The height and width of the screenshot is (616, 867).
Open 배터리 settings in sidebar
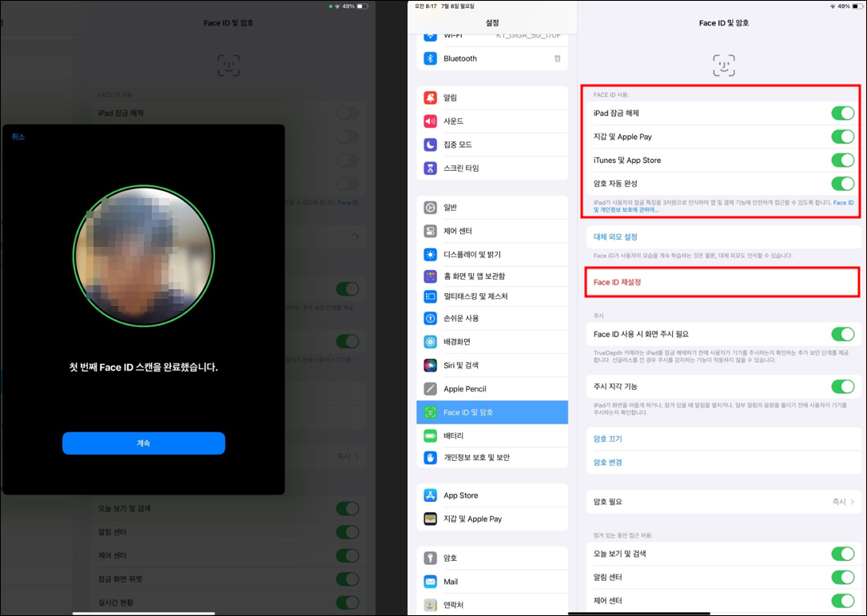pos(492,435)
